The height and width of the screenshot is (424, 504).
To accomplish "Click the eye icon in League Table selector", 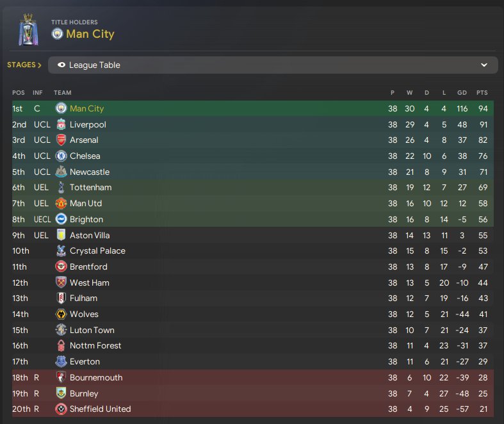I will point(61,65).
